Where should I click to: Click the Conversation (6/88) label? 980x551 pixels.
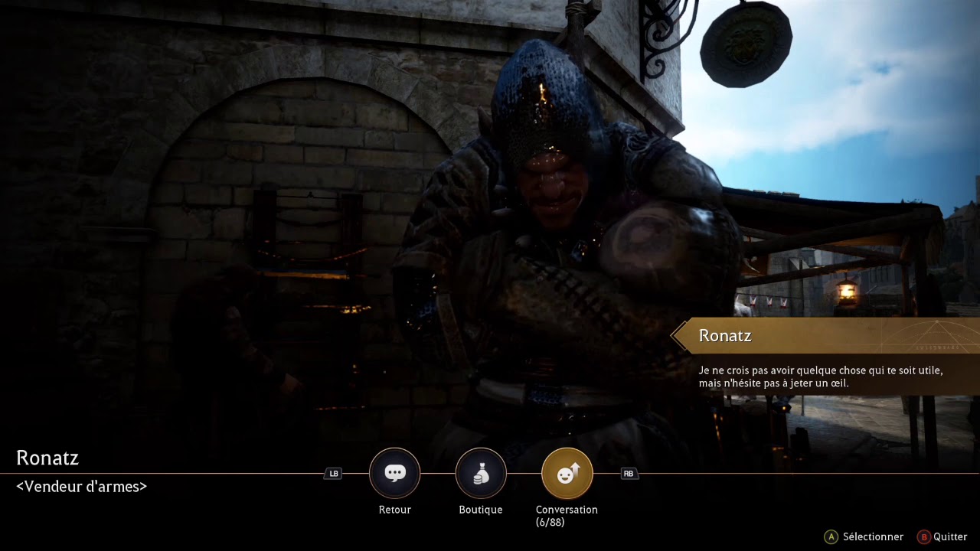pos(567,516)
